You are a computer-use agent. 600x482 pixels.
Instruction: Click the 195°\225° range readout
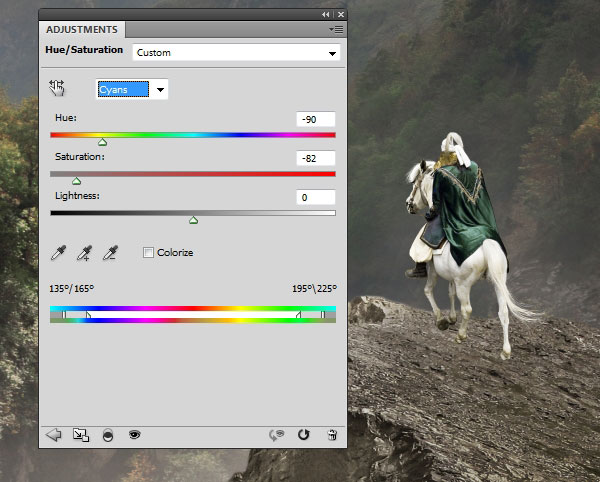(315, 288)
